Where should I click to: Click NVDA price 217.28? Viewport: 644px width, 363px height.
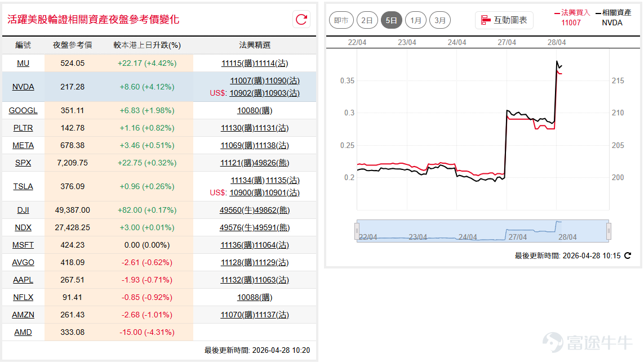point(72,87)
